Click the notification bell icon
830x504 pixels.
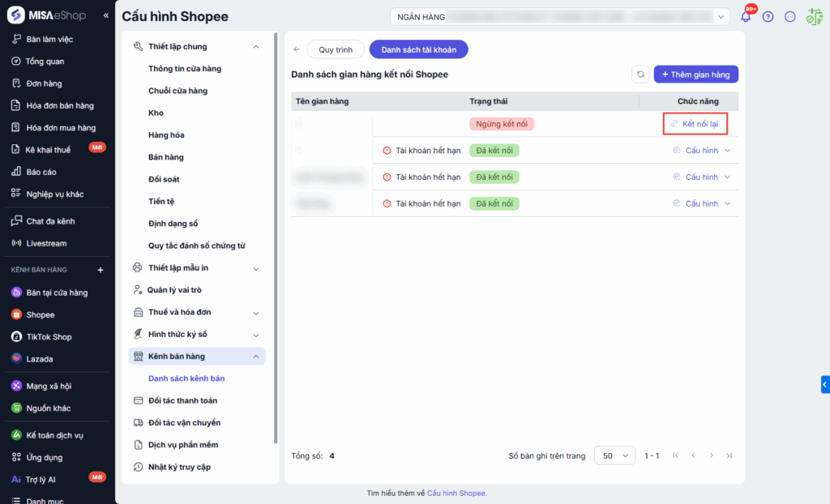coord(746,17)
